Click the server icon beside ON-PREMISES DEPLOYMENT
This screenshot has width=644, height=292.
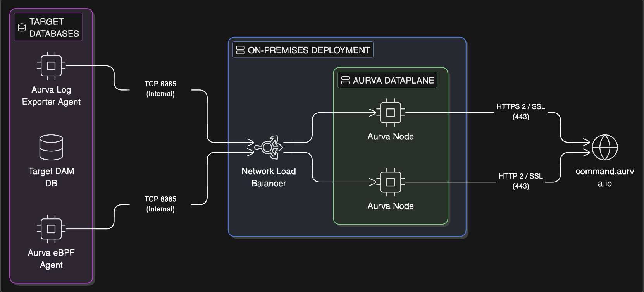240,50
